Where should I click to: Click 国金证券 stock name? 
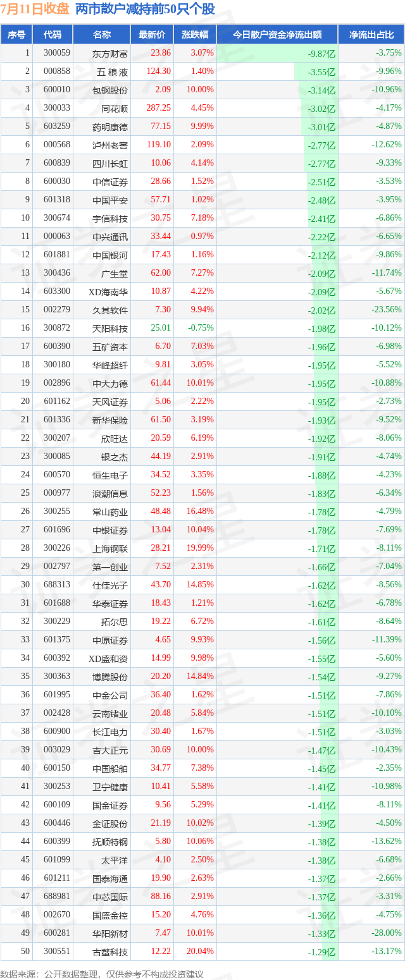(110, 805)
